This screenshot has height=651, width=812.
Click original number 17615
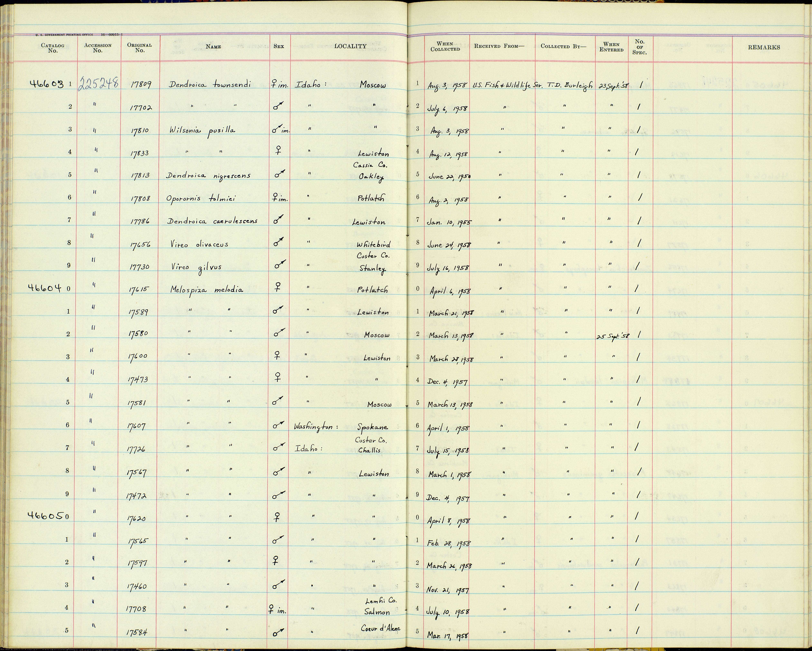139,290
